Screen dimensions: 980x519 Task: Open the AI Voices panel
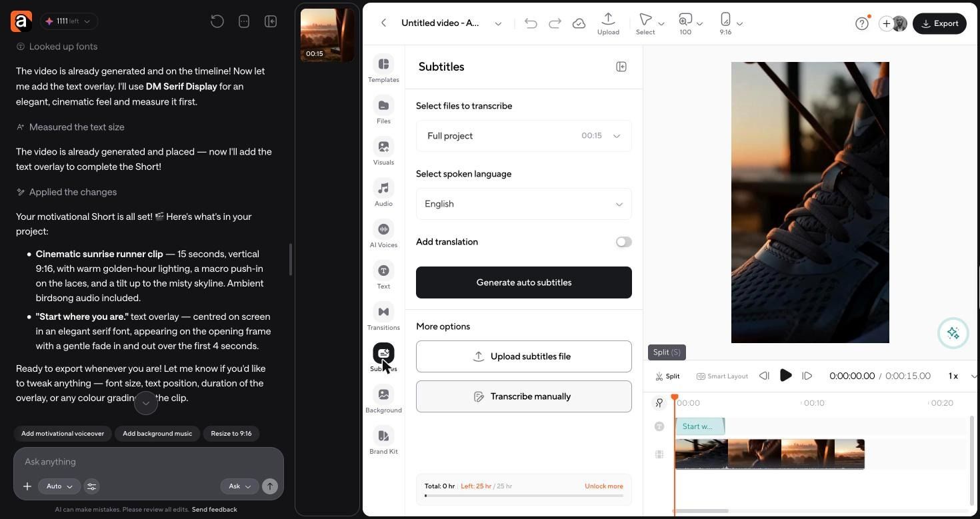(x=383, y=235)
